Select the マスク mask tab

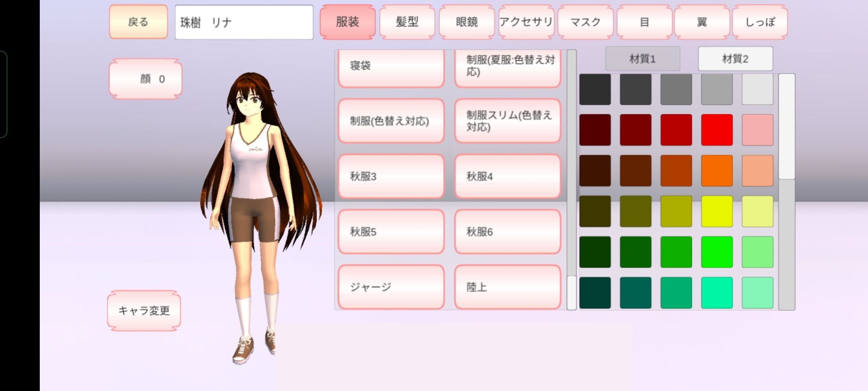585,22
